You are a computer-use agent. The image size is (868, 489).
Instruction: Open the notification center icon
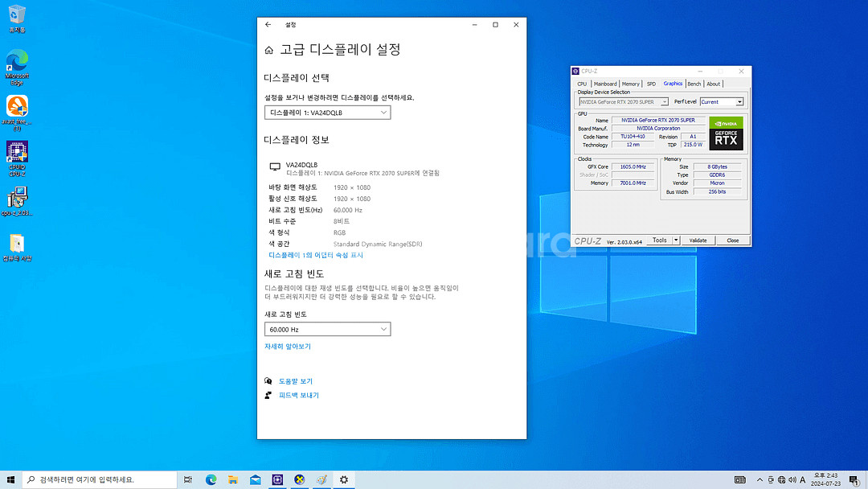click(854, 479)
